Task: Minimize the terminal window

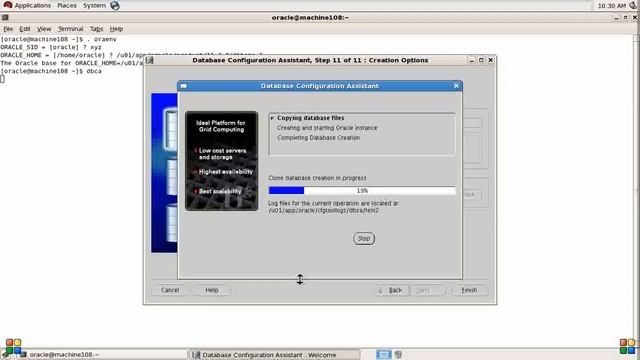Action: coord(616,18)
